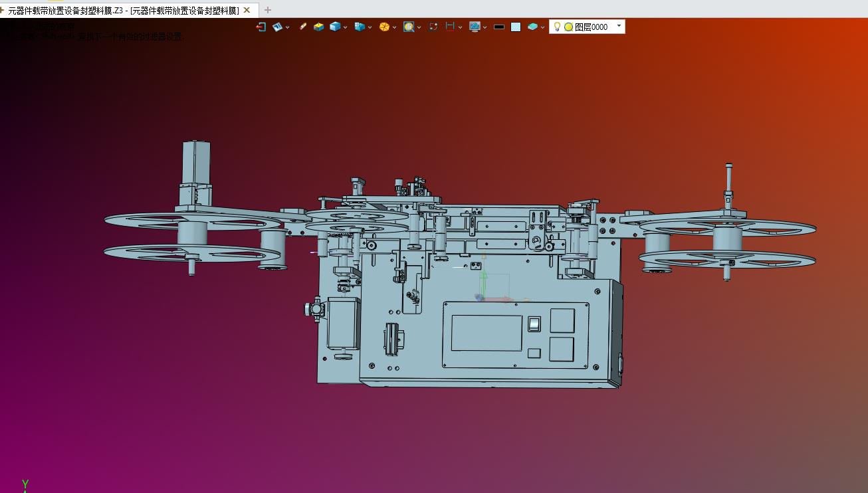Click the monitor display settings icon
868x493 pixels.
tap(475, 27)
